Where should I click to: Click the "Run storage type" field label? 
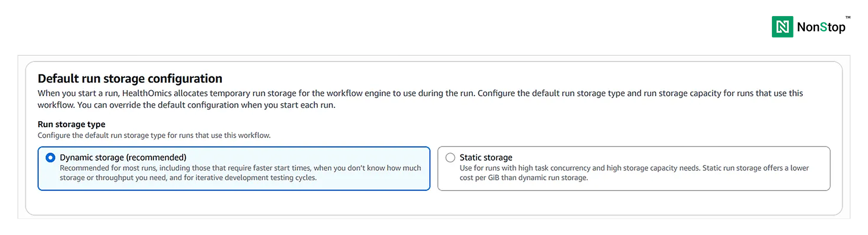click(72, 124)
